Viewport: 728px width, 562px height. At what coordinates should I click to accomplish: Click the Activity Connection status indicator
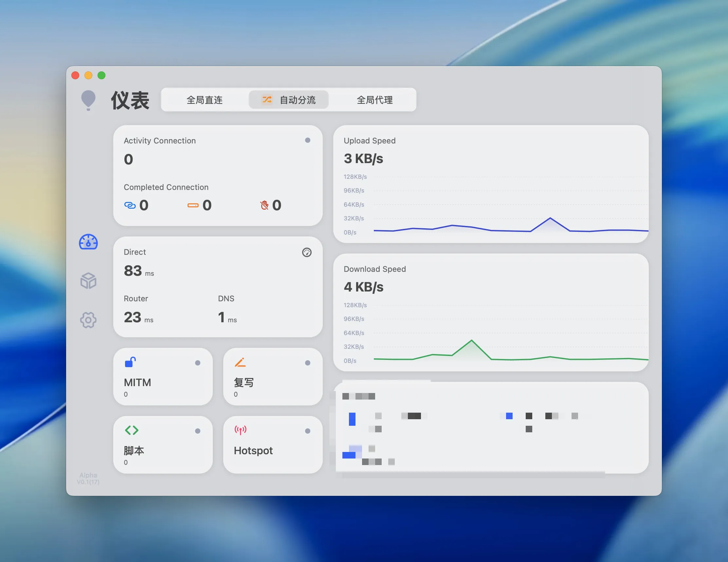[308, 140]
